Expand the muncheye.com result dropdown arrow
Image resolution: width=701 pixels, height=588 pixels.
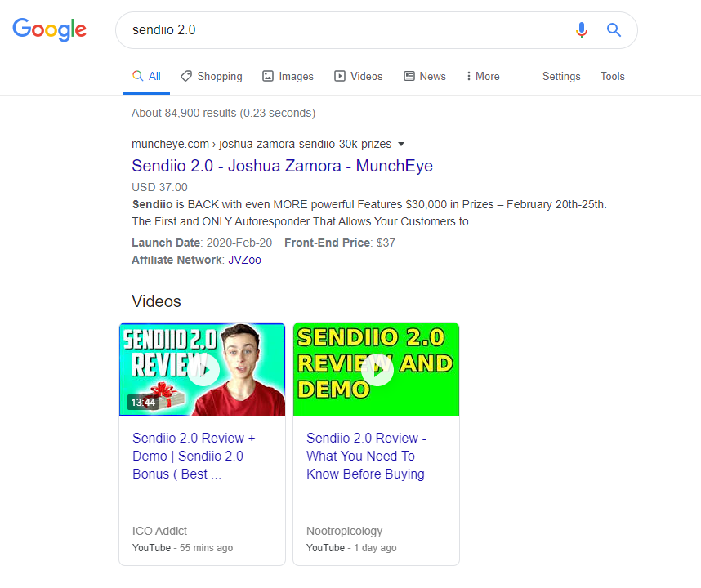click(401, 144)
